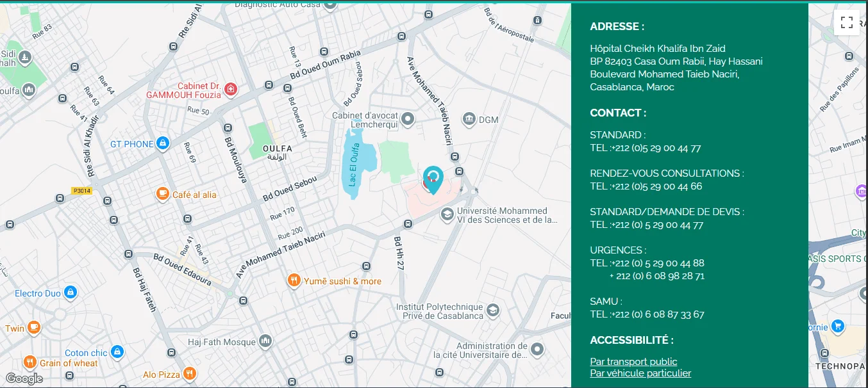The width and height of the screenshot is (868, 388).
Task: Click the Alo Pizza restaurant pin
Action: coord(189,374)
